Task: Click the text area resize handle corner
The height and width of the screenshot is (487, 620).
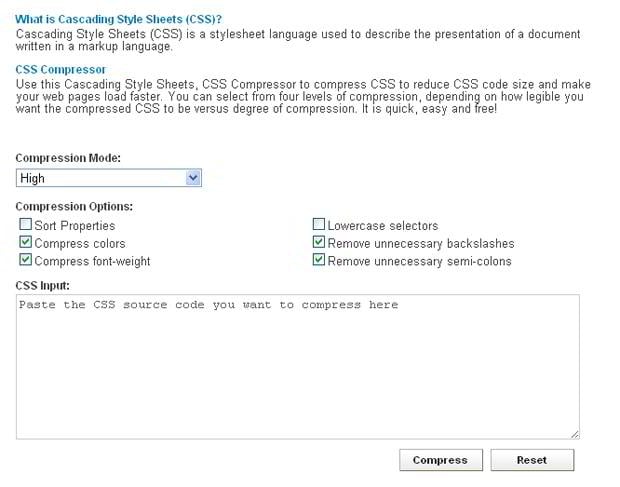Action: (x=575, y=434)
